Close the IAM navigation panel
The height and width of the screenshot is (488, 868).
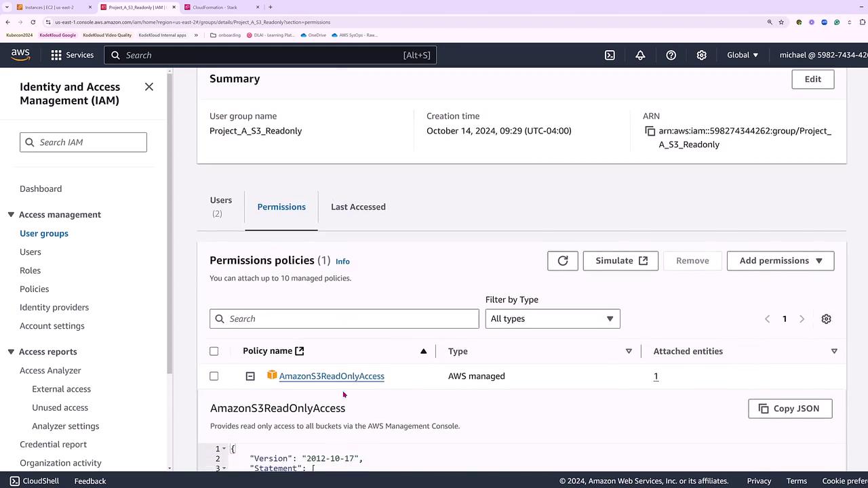[x=149, y=87]
